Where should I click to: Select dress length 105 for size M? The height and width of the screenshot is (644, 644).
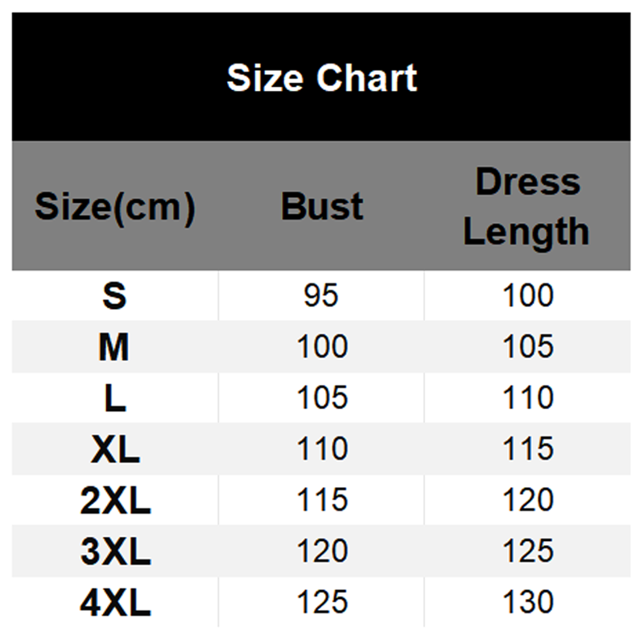528,347
